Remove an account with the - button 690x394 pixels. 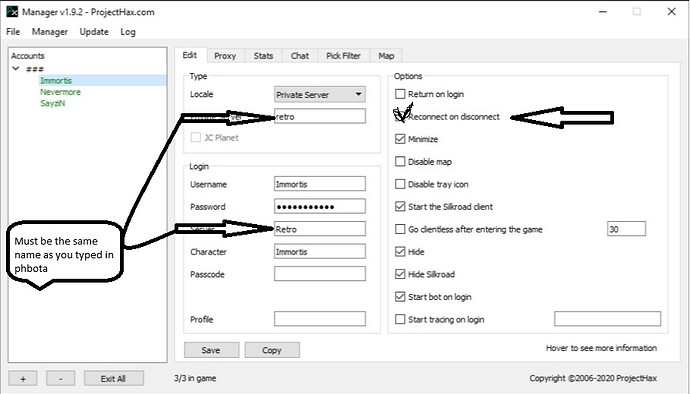(x=61, y=379)
